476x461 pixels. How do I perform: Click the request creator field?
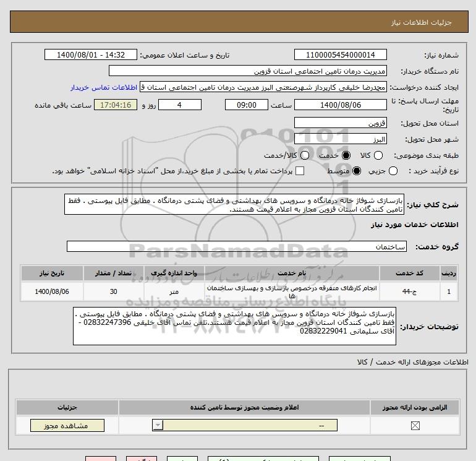pos(263,87)
